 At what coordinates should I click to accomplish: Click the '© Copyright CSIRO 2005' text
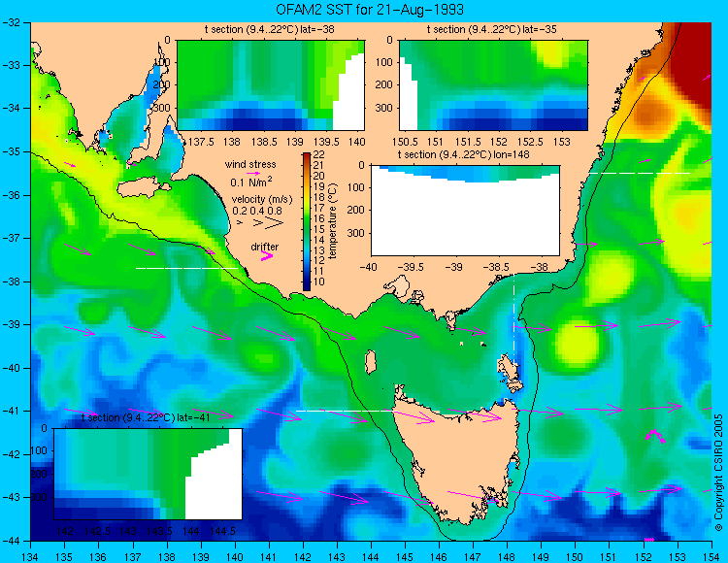pos(718,473)
